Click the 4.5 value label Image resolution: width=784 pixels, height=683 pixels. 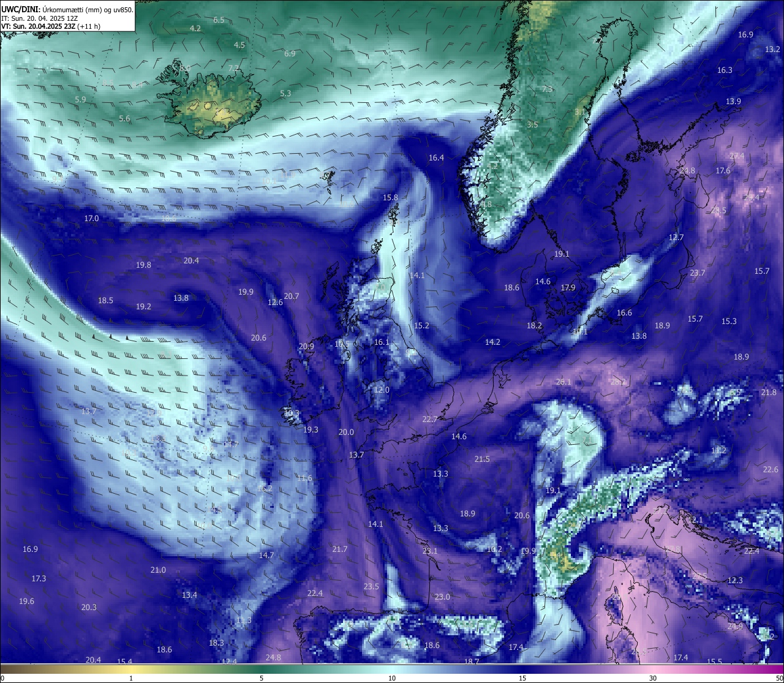click(x=239, y=45)
